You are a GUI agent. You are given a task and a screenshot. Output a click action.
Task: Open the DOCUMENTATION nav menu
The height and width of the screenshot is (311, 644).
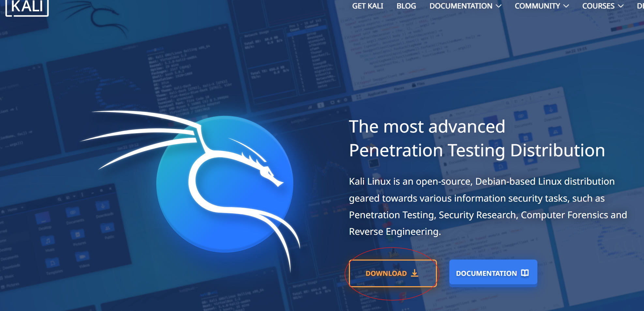tap(465, 6)
